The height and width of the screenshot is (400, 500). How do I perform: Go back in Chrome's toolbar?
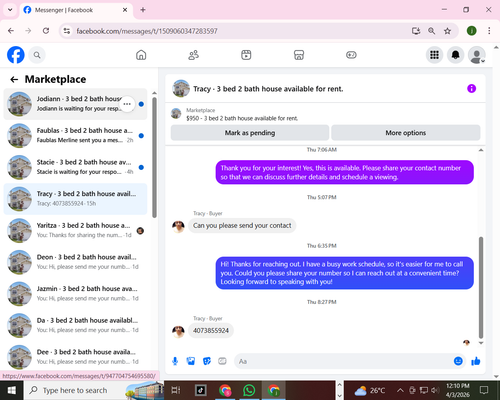(x=11, y=31)
